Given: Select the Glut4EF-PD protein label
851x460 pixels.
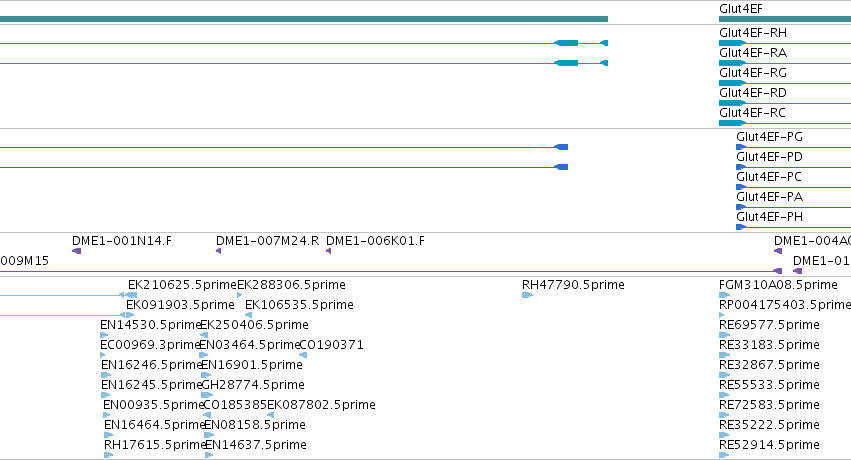Looking at the screenshot, I should pyautogui.click(x=769, y=157).
